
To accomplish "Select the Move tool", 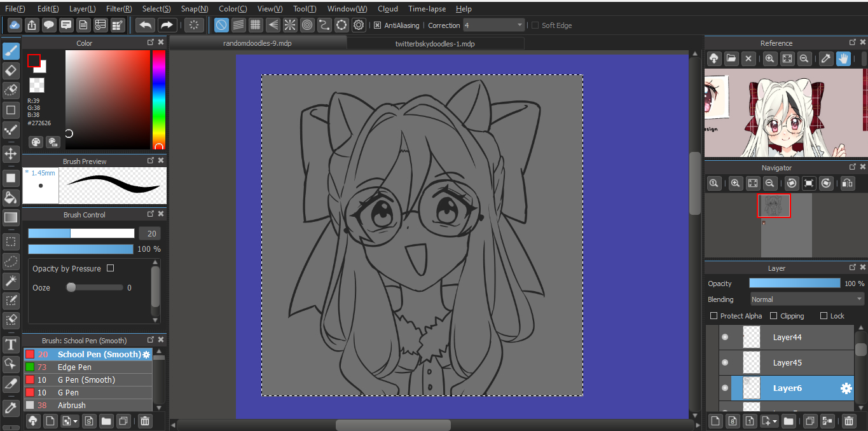I will coord(11,154).
